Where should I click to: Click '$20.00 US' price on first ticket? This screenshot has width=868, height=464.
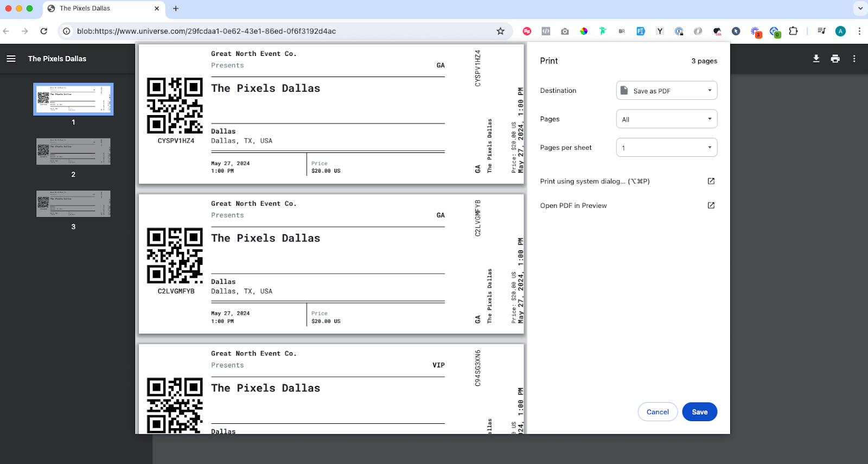326,171
